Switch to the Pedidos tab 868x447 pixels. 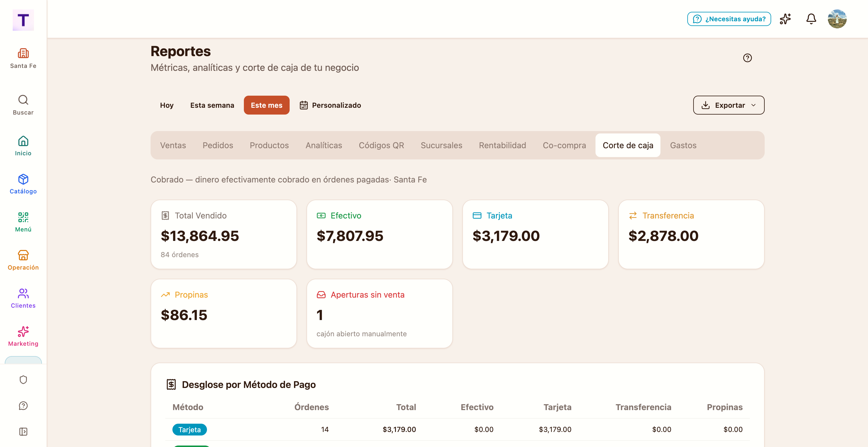tap(218, 145)
